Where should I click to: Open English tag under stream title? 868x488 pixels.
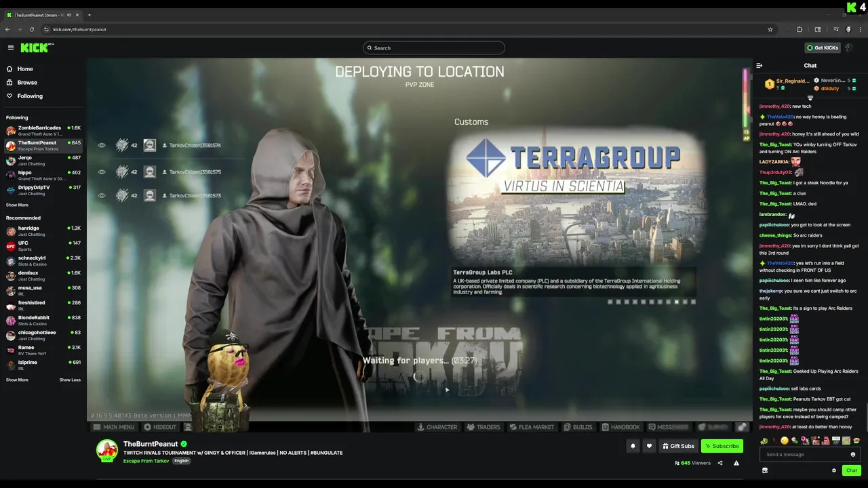181,461
